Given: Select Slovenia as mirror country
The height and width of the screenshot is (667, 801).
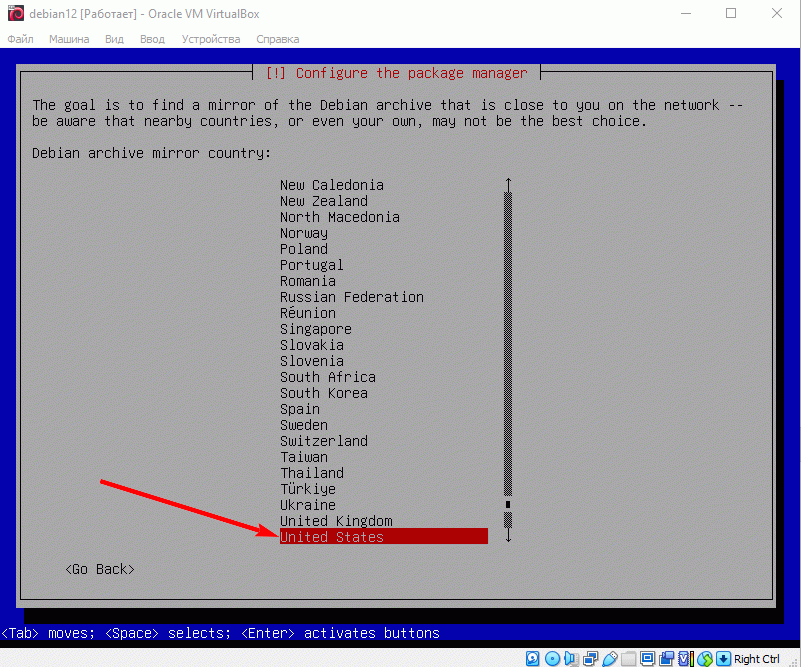Looking at the screenshot, I should click(x=312, y=361).
